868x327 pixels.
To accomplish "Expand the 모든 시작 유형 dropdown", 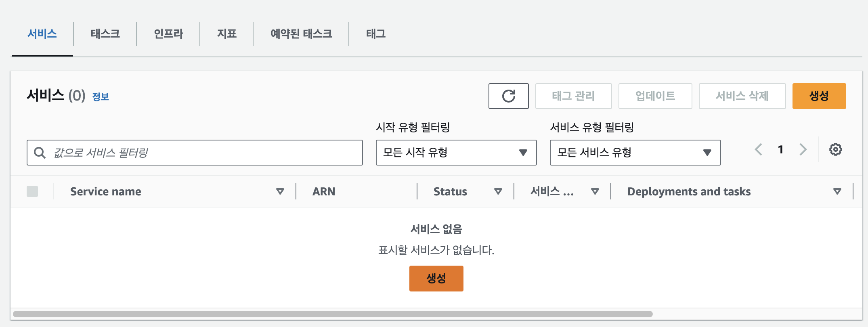I will point(456,153).
